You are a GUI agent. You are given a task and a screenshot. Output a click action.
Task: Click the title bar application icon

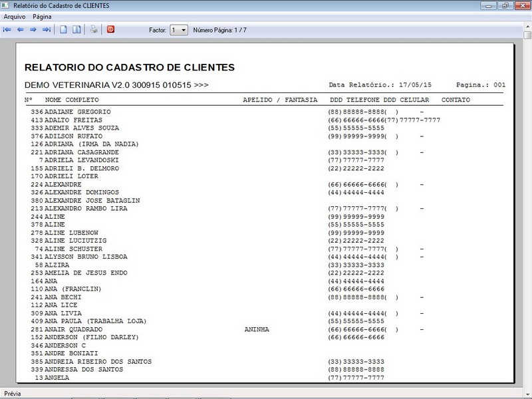click(6, 5)
